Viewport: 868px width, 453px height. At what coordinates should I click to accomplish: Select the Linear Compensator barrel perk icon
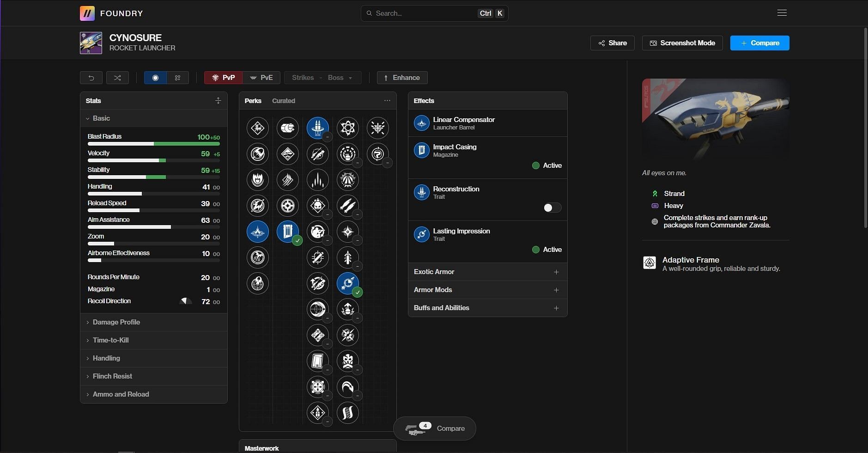tap(258, 232)
